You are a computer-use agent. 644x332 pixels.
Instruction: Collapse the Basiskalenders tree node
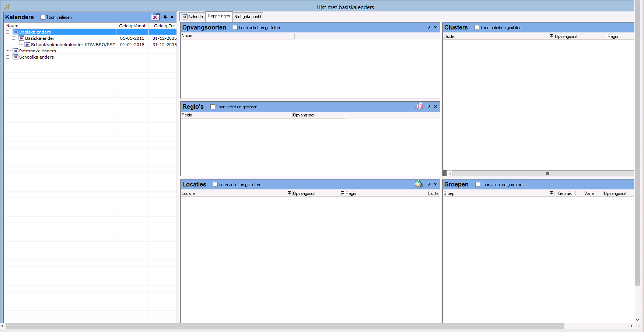[7, 32]
